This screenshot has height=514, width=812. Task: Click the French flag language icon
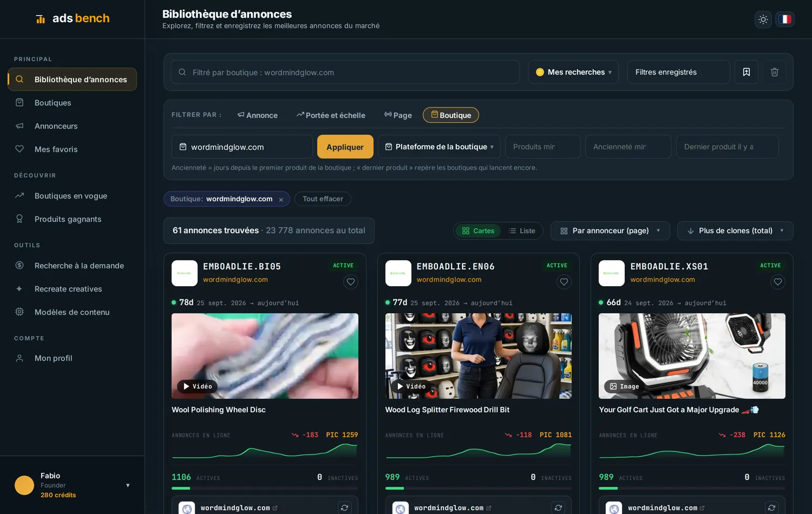pos(785,19)
